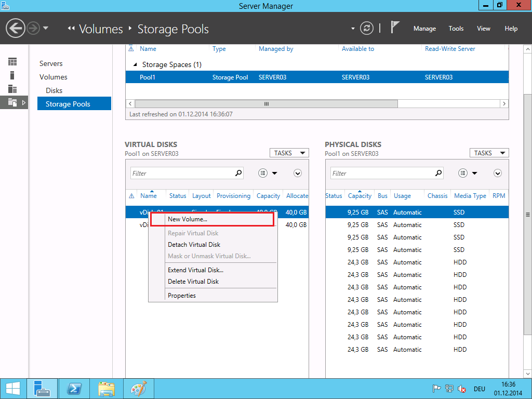Click the network tray icon
The height and width of the screenshot is (399, 532).
449,389
